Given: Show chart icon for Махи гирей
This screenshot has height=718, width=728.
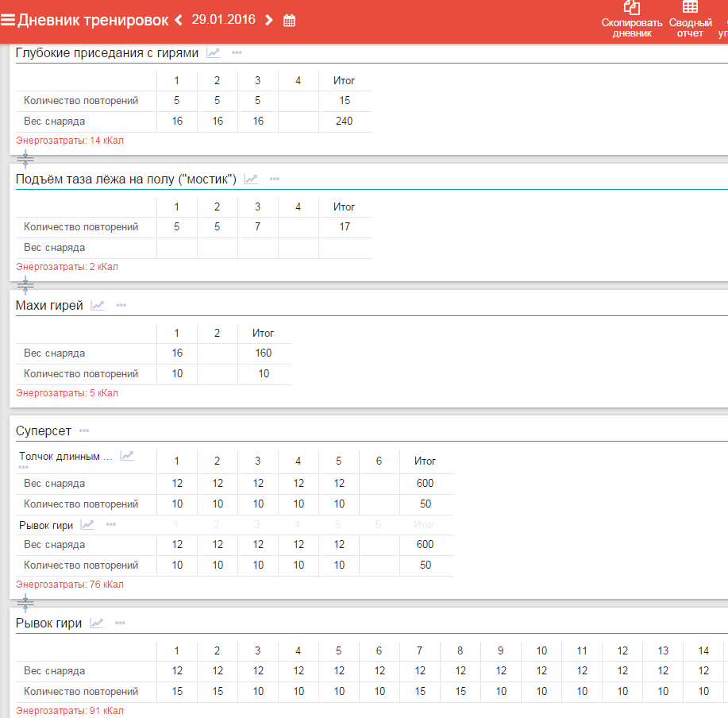Looking at the screenshot, I should tap(98, 305).
